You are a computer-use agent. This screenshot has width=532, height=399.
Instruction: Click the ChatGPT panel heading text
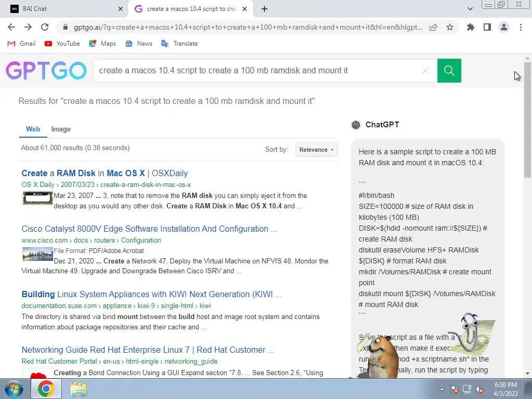point(382,125)
